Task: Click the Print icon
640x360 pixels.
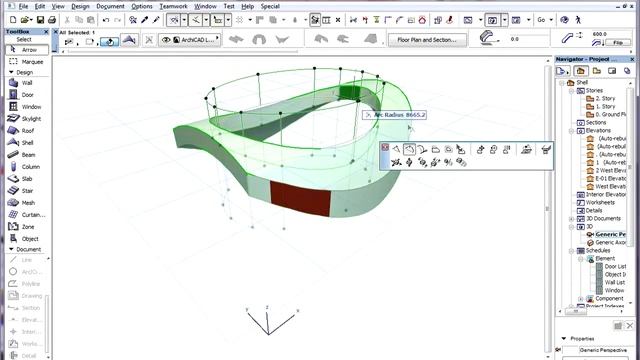Action: (x=52, y=20)
